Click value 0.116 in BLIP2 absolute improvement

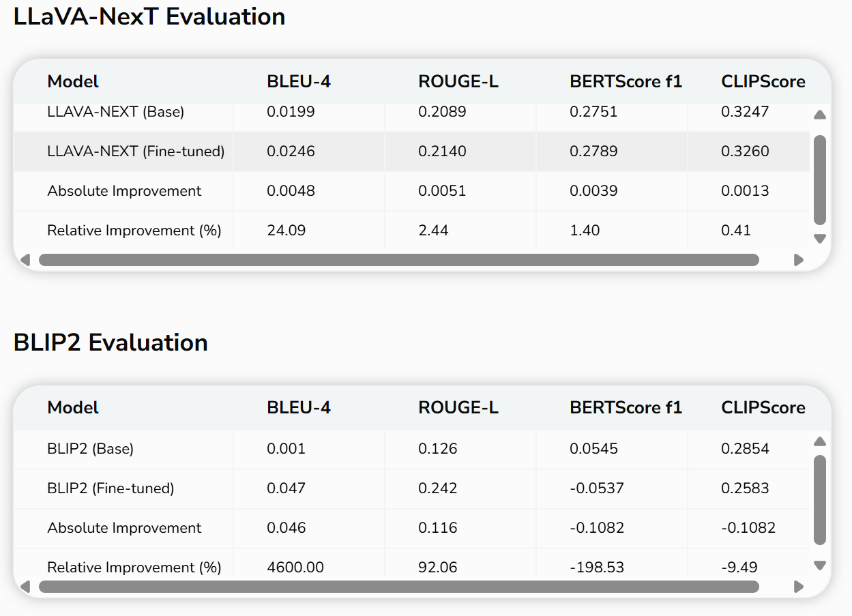(438, 528)
